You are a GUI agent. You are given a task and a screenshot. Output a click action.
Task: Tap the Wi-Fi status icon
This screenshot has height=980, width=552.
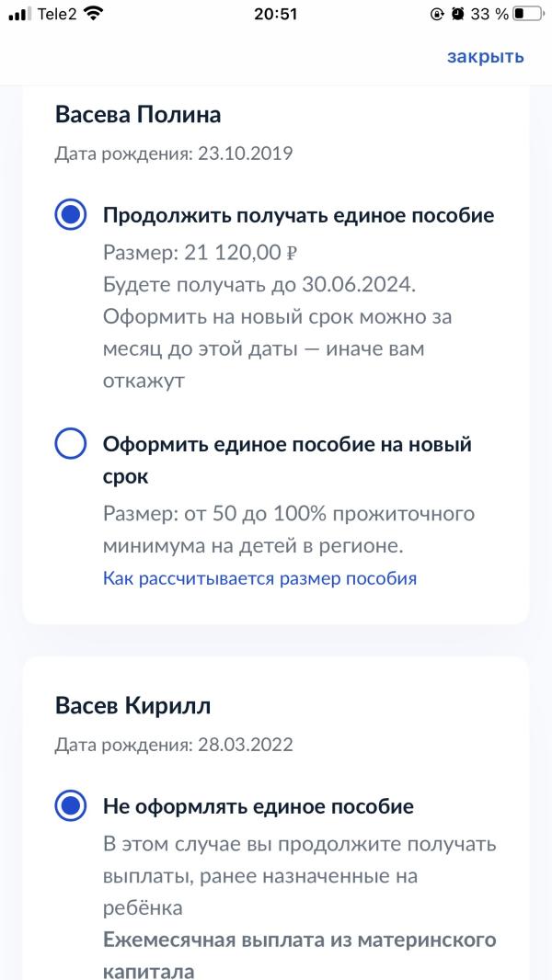(x=94, y=14)
